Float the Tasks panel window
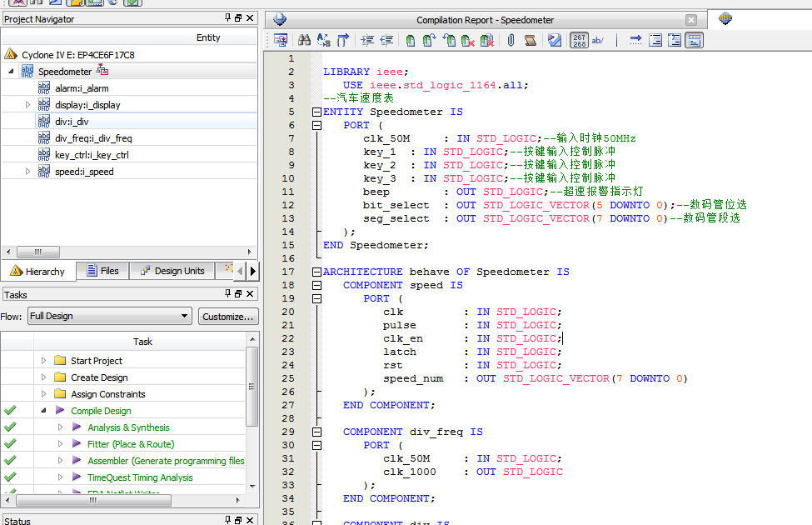The image size is (812, 525). (x=238, y=293)
